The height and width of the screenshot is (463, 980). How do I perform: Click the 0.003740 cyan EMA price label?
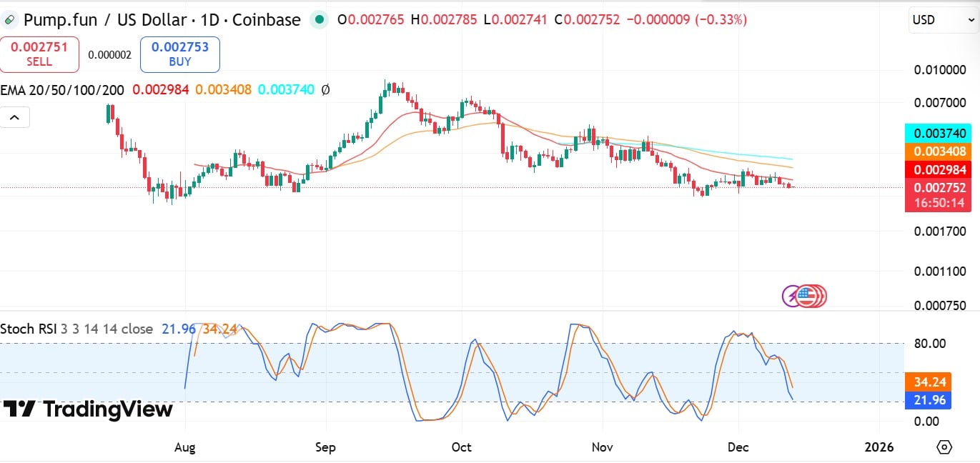click(x=940, y=133)
